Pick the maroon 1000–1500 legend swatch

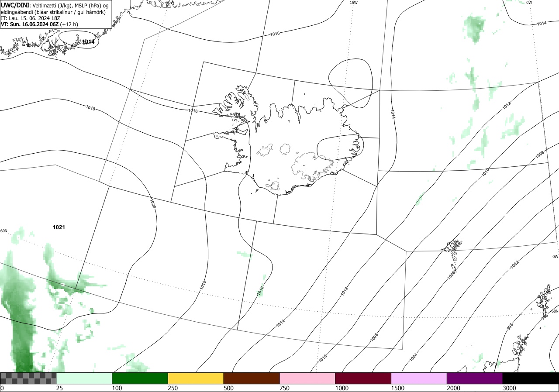click(x=363, y=378)
